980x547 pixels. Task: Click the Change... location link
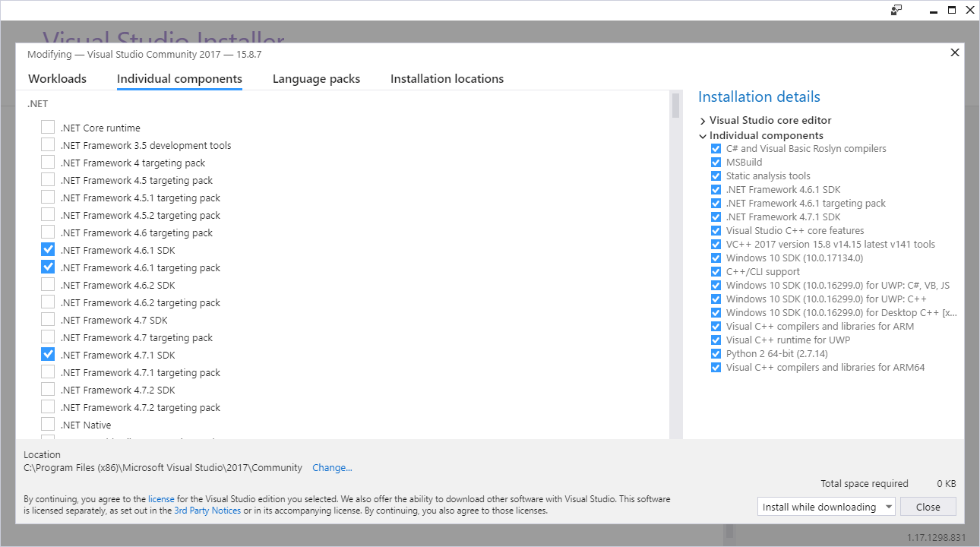point(332,468)
